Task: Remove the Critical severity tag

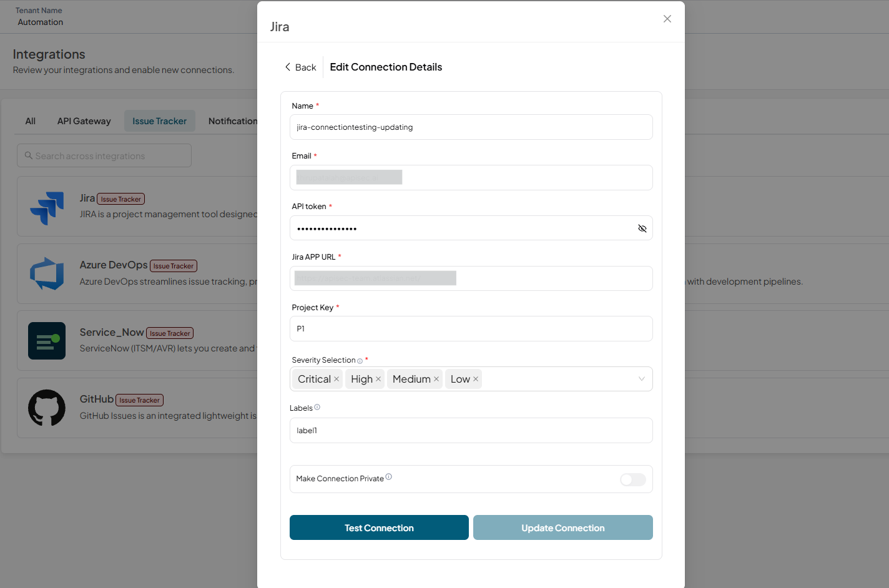Action: point(336,379)
